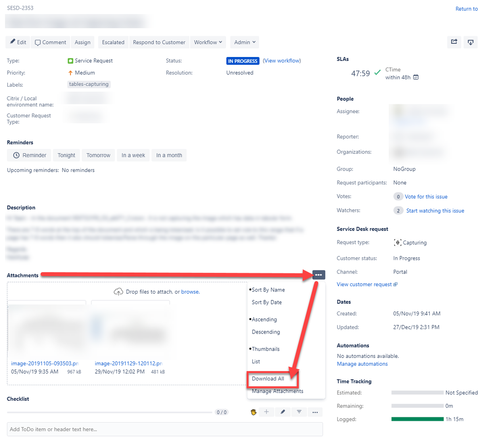
Task: Click the Logged time green bar
Action: [x=417, y=419]
